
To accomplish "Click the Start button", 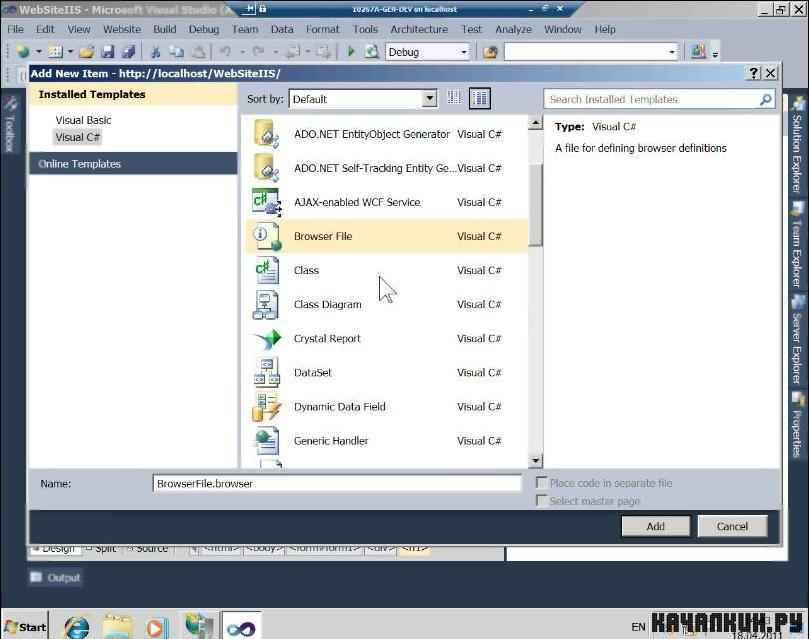I will pyautogui.click(x=25, y=627).
